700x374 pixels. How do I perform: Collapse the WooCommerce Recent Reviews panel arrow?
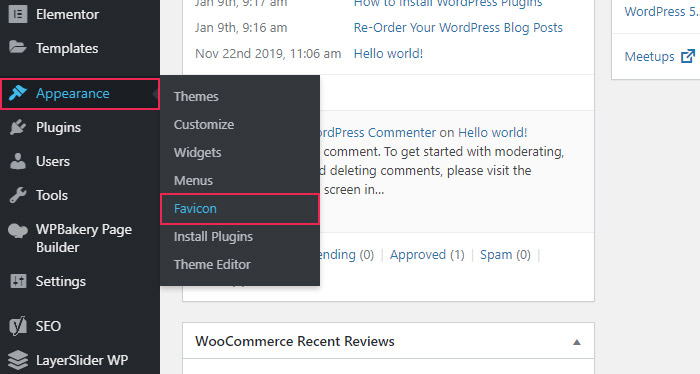[577, 342]
